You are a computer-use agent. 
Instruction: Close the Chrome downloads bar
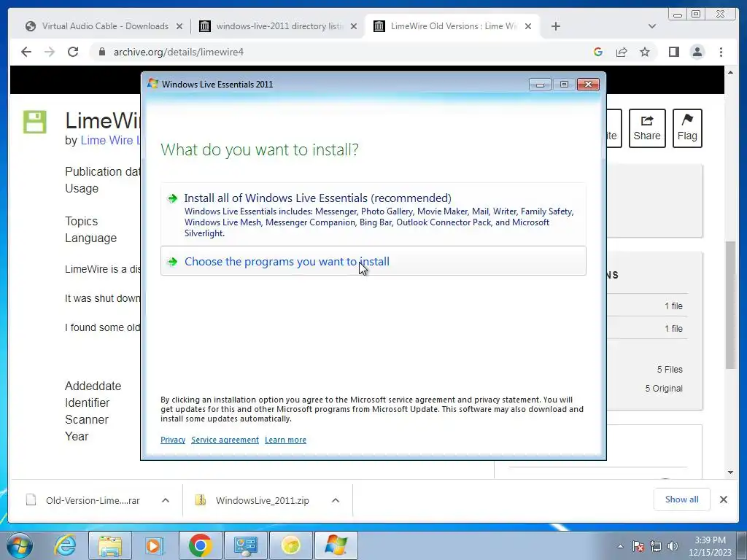pyautogui.click(x=723, y=499)
